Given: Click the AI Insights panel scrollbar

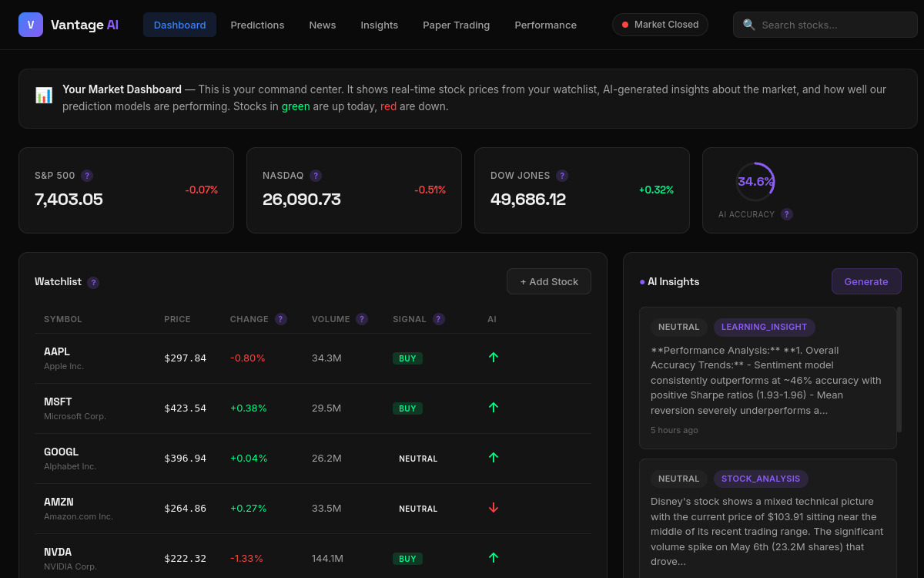Looking at the screenshot, I should 899,369.
